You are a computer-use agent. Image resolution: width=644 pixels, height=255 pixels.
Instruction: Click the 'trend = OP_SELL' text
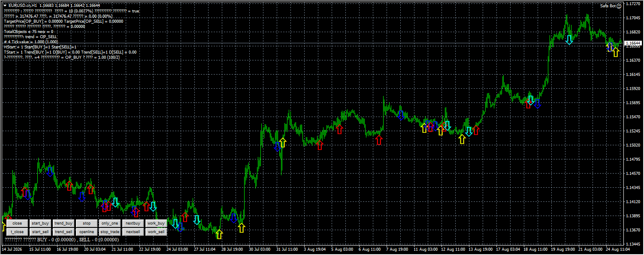41,37
